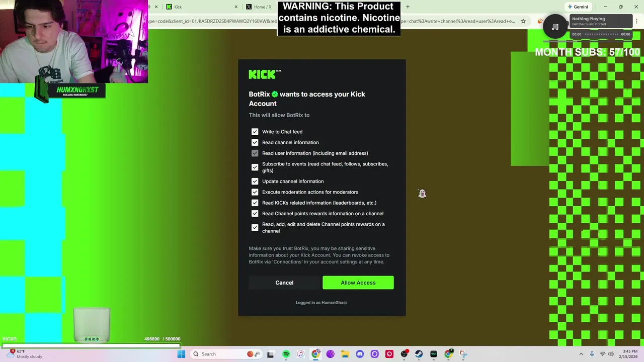Viewport: 644px width, 362px height.
Task: Toggle Read user information checkbox
Action: (255, 153)
